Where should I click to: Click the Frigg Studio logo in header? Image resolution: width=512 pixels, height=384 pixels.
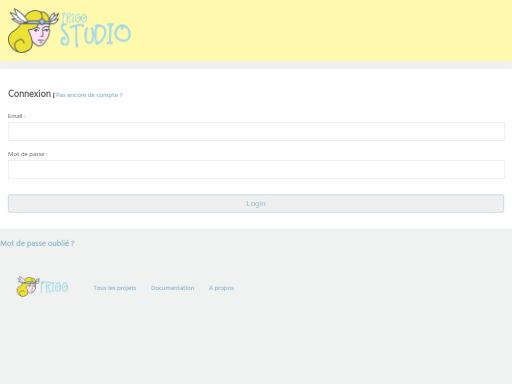click(70, 31)
